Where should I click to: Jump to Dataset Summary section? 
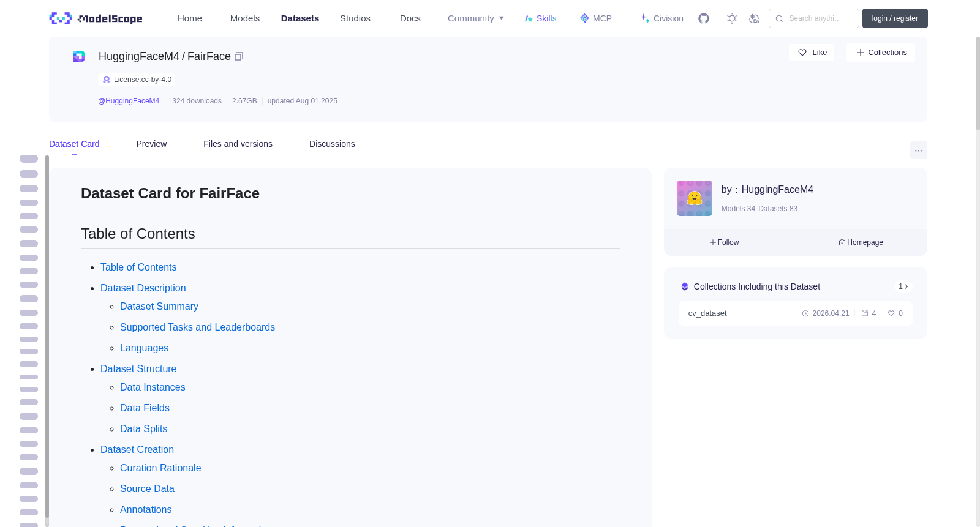tap(159, 307)
